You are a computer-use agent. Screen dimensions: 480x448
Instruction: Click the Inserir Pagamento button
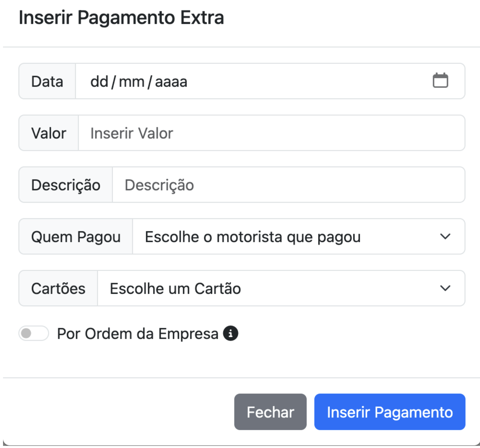[x=390, y=412]
